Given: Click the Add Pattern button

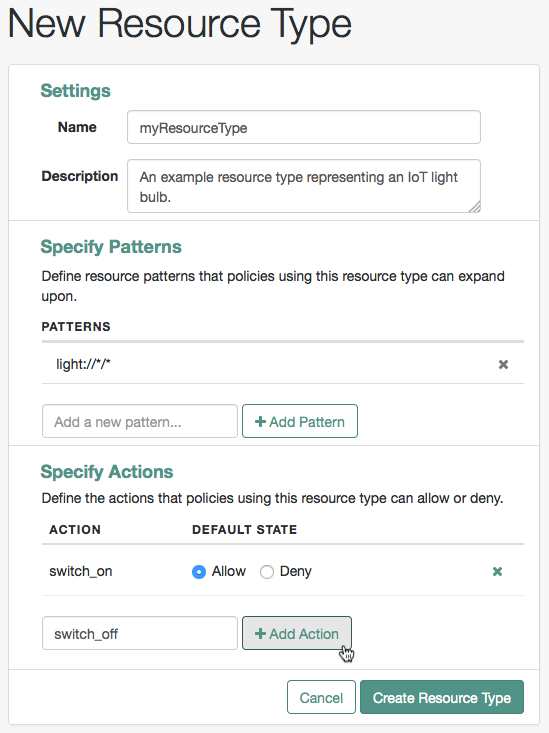Looking at the screenshot, I should [300, 421].
